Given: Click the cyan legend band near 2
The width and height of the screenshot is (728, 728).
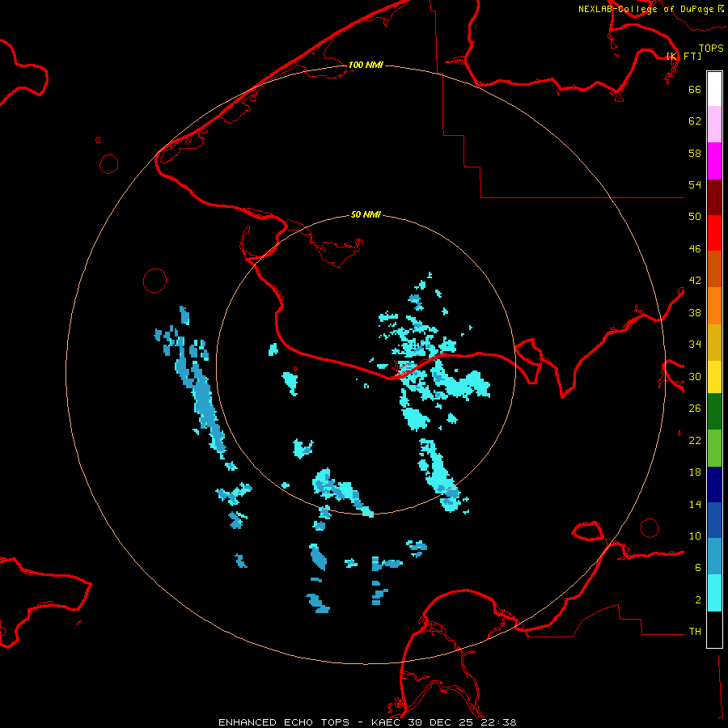Looking at the screenshot, I should 714,593.
